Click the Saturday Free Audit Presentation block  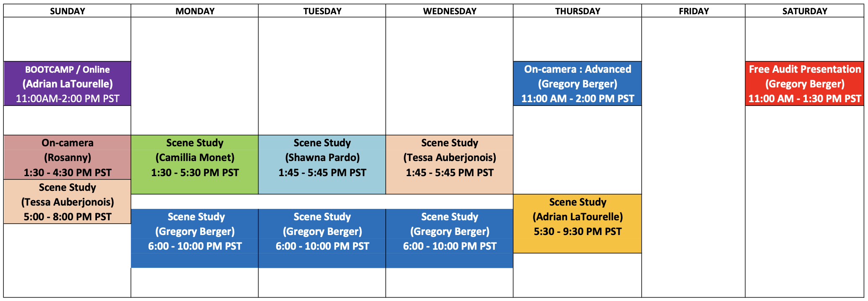pyautogui.click(x=805, y=84)
